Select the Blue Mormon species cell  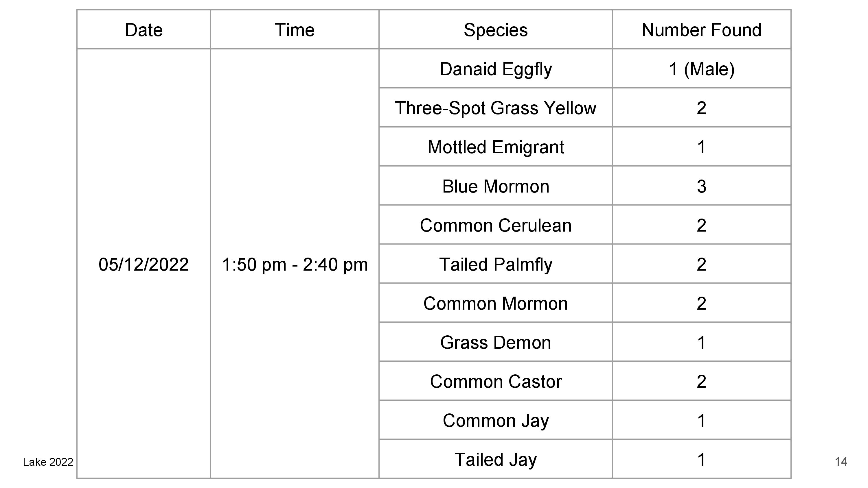(495, 186)
